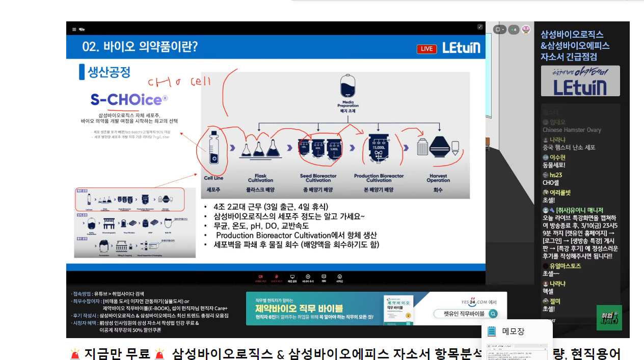644x360 pixels.
Task: Start screen sharing from the toolbar
Action: pos(292,278)
